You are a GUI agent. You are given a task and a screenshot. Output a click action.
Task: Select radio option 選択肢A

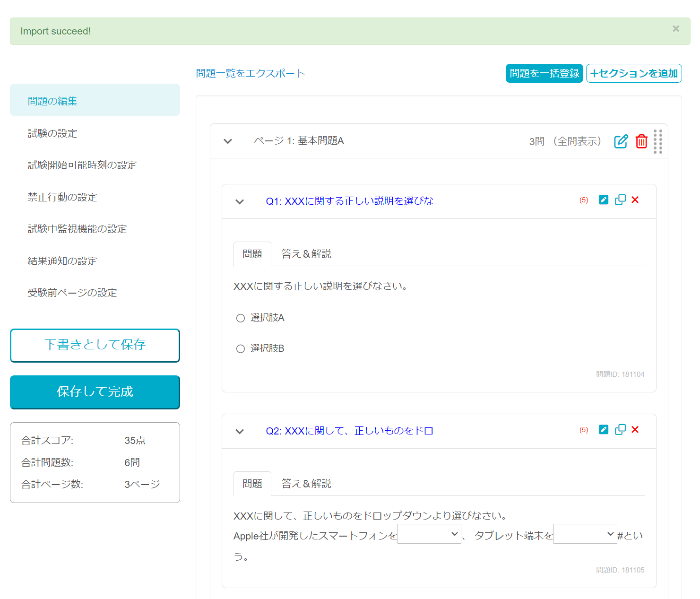[241, 318]
